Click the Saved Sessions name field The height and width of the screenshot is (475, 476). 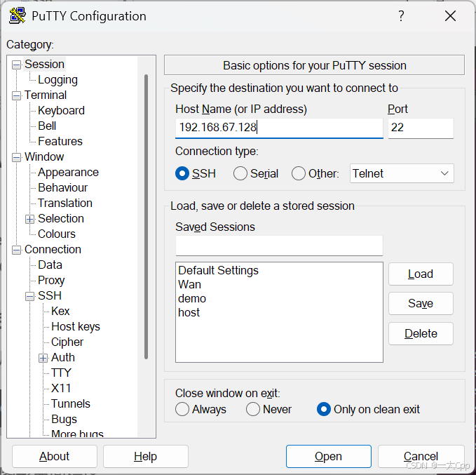279,246
